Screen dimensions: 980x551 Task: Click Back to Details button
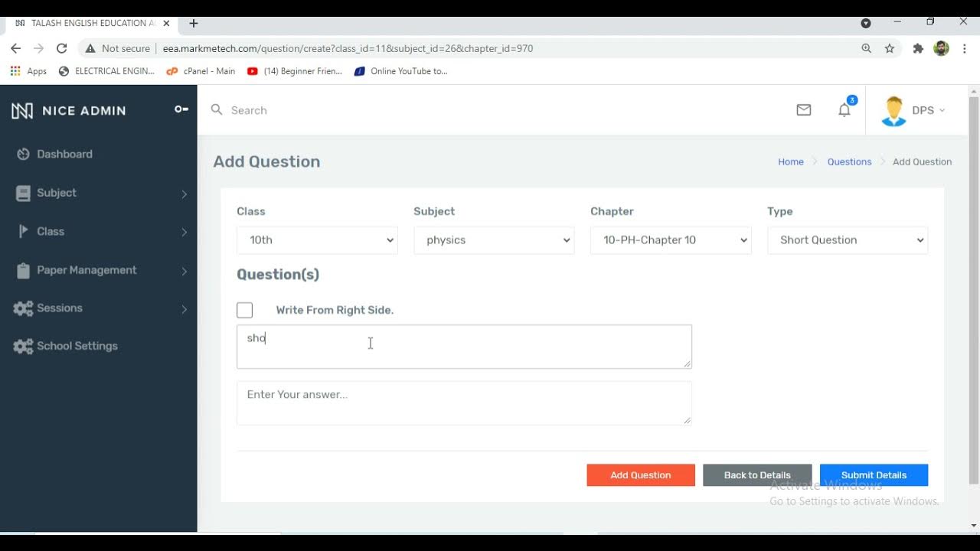coord(757,475)
